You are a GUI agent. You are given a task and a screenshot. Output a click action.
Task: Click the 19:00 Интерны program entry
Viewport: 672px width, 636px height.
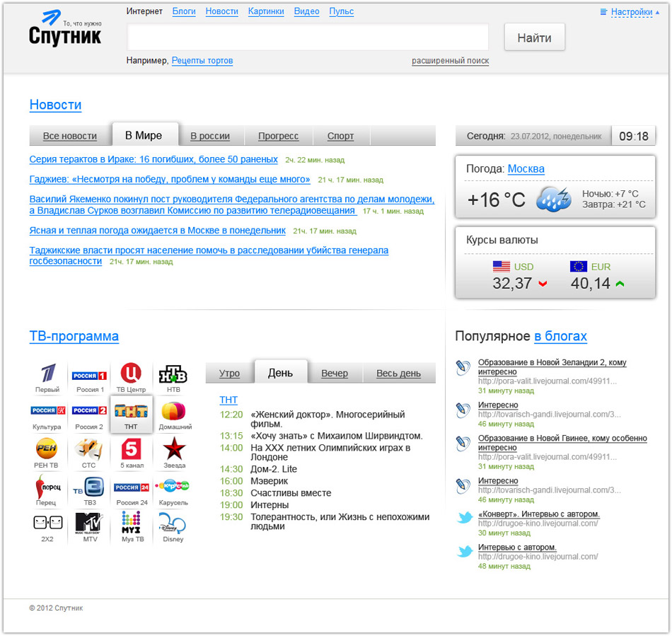pos(254,505)
